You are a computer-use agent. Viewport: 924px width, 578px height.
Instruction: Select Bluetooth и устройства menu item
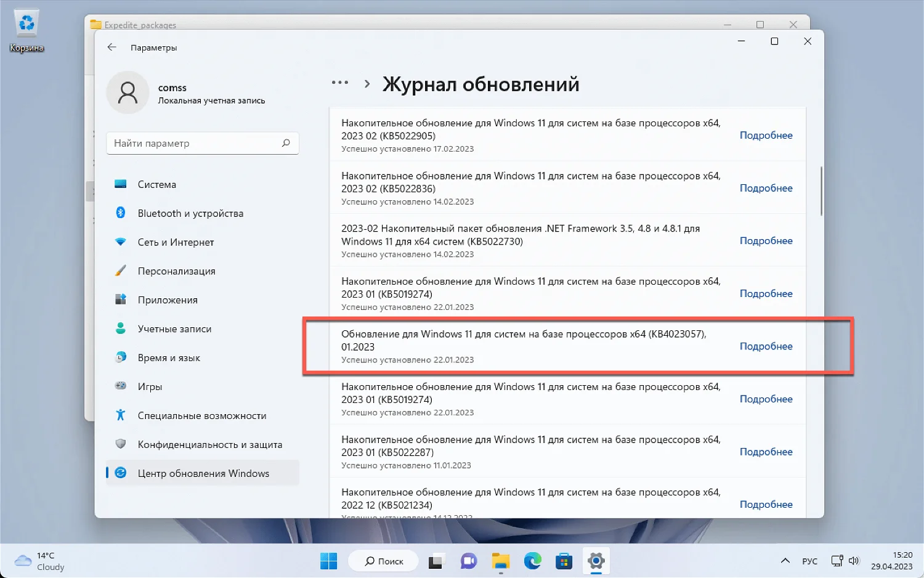pos(203,213)
